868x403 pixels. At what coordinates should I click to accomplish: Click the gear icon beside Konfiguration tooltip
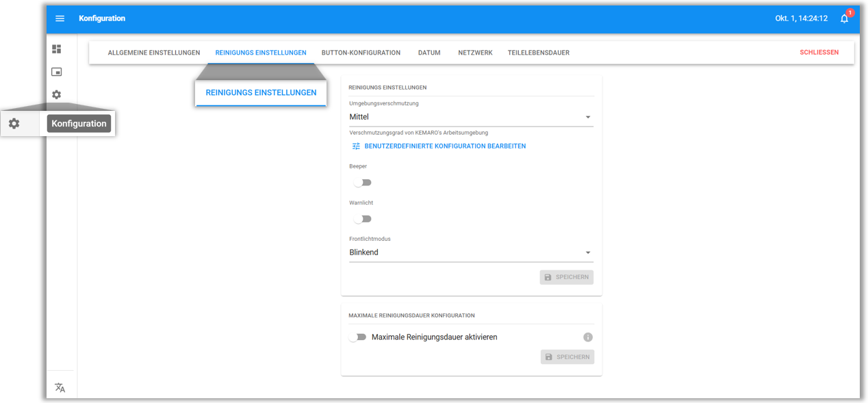[14, 124]
